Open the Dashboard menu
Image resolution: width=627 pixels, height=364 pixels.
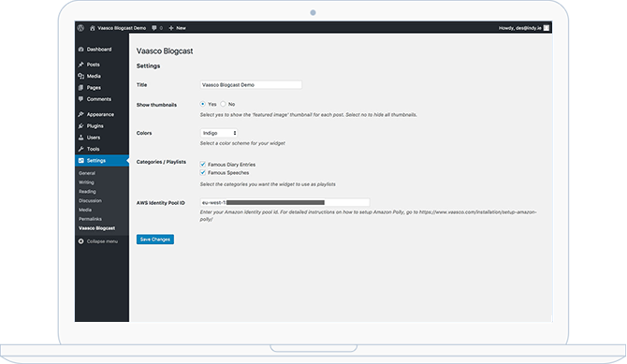99,50
